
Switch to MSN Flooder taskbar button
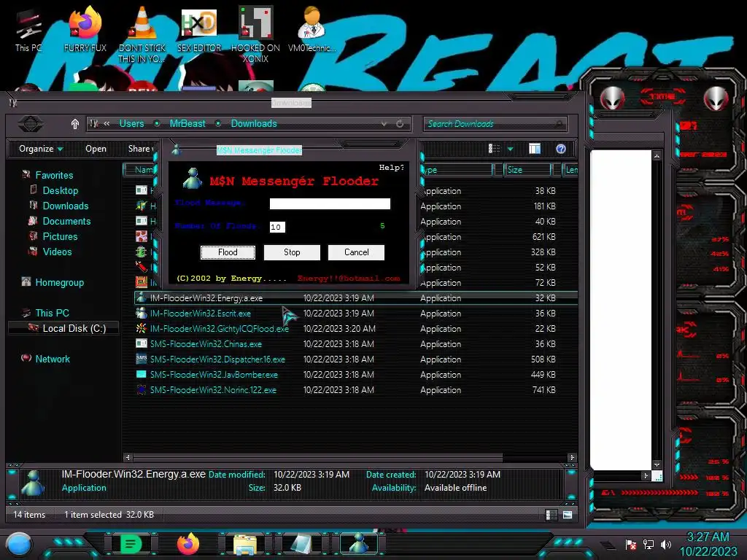click(359, 544)
